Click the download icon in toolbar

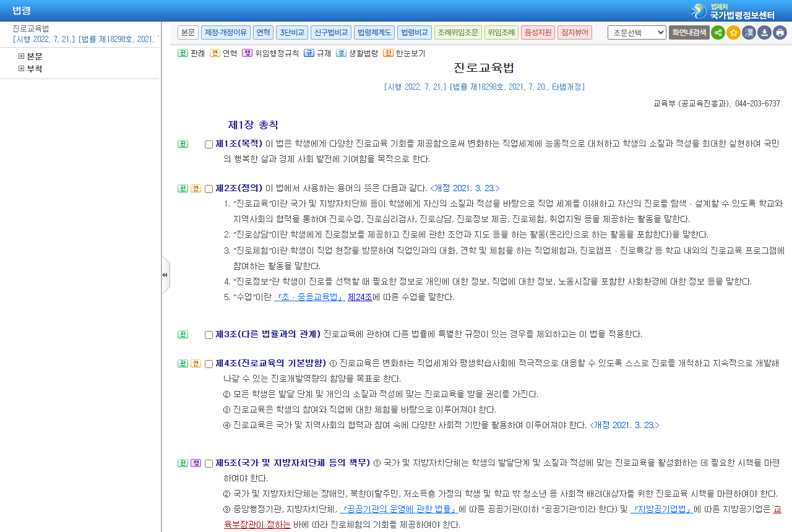click(764, 33)
